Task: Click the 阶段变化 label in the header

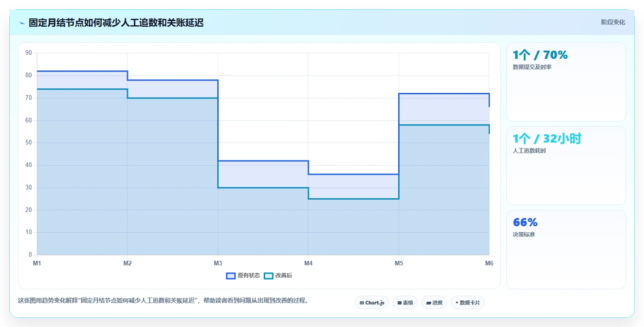Action: pyautogui.click(x=613, y=22)
